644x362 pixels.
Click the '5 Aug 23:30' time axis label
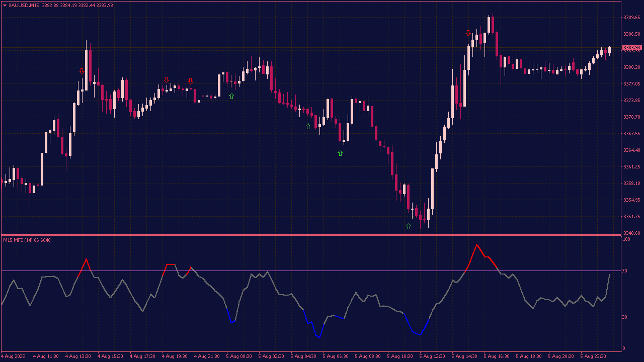pyautogui.click(x=593, y=356)
